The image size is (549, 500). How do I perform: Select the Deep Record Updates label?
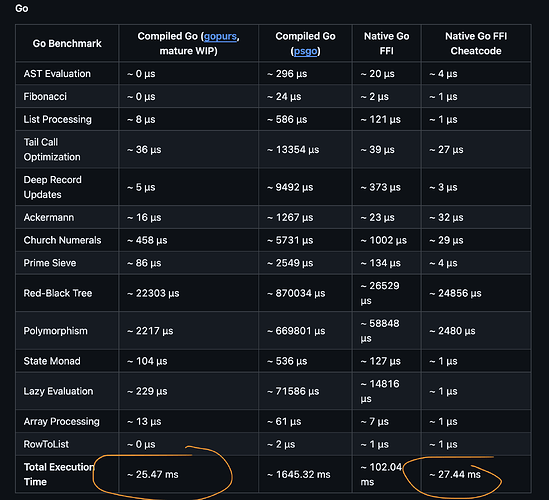53,187
